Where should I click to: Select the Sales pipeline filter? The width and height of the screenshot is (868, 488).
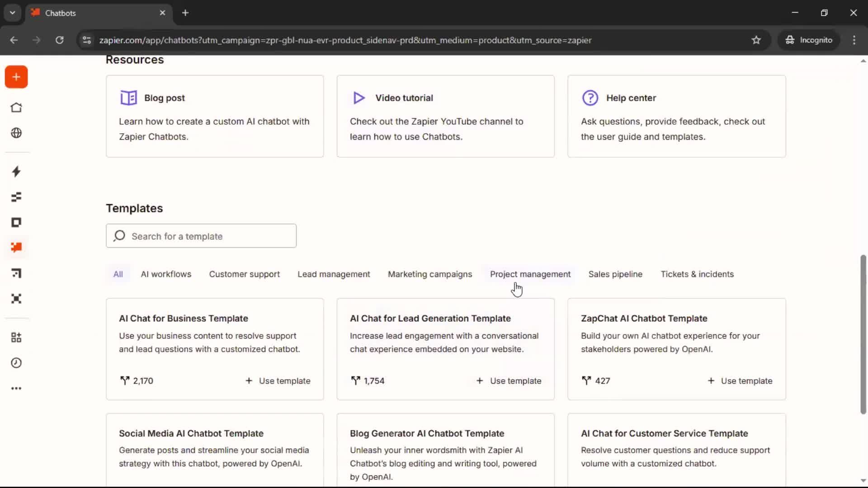(x=615, y=274)
